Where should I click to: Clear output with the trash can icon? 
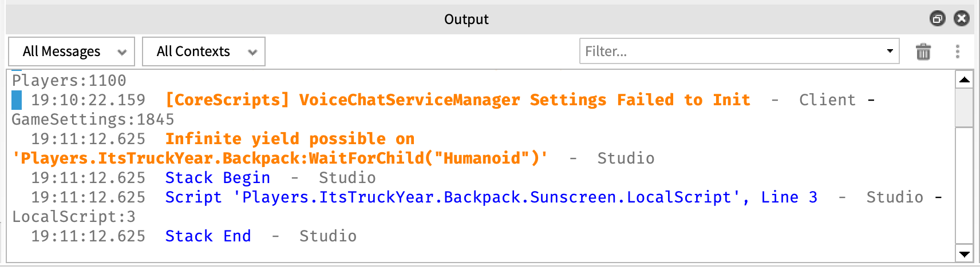[x=923, y=51]
